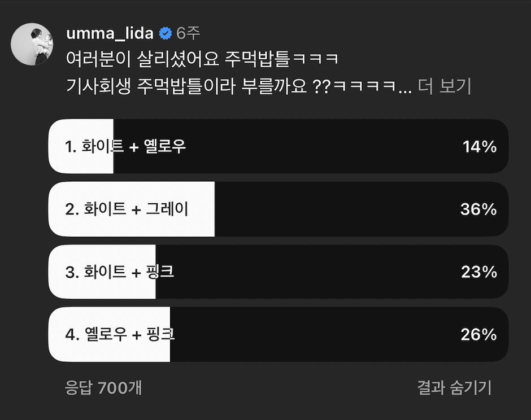531x420 pixels.
Task: Click the post line starting 여러분이 살리셨어요
Action: (202, 59)
